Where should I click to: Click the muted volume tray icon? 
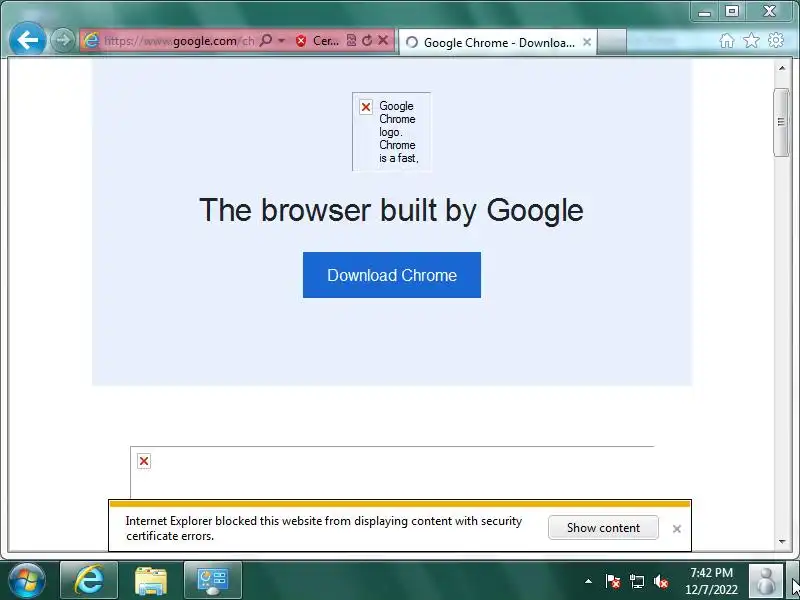pos(661,581)
